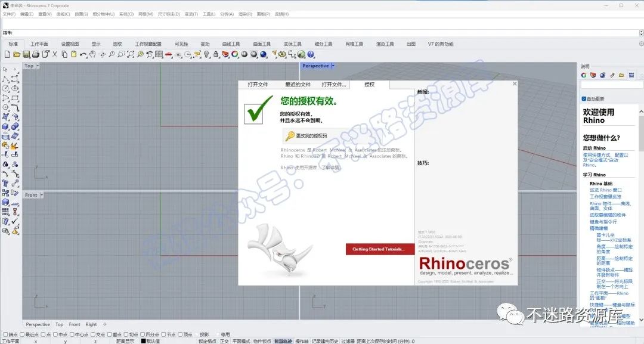Switch to the 实体工具 toolbar tab
This screenshot has height=344, width=644.
coord(292,44)
